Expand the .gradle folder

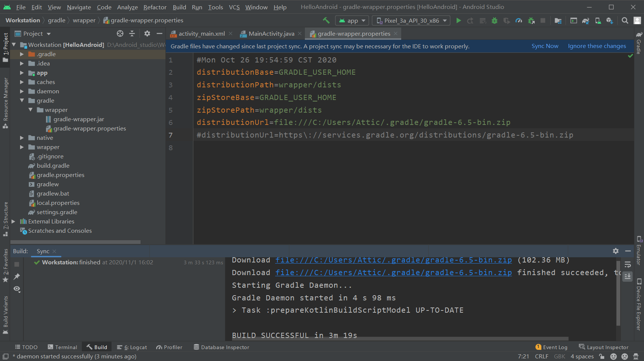(x=22, y=54)
